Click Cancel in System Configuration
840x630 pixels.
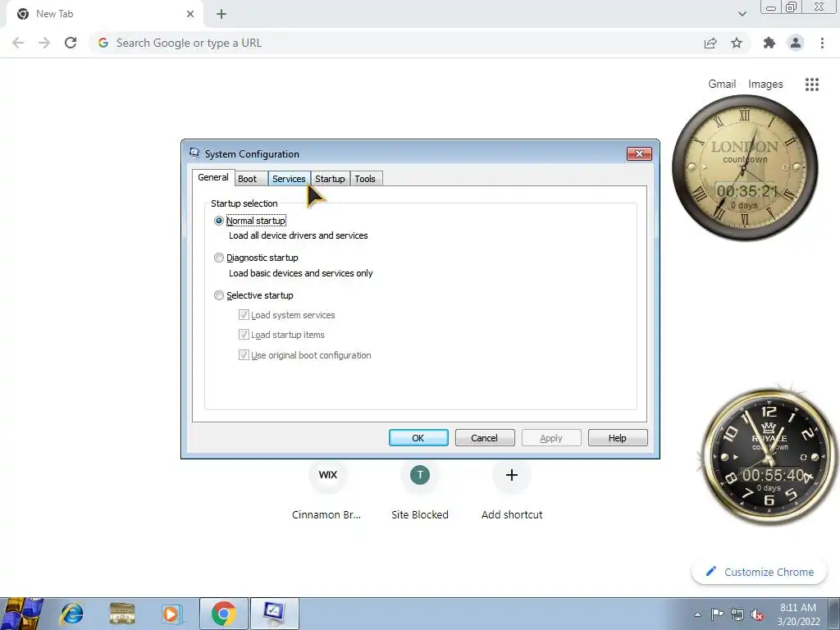tap(485, 438)
